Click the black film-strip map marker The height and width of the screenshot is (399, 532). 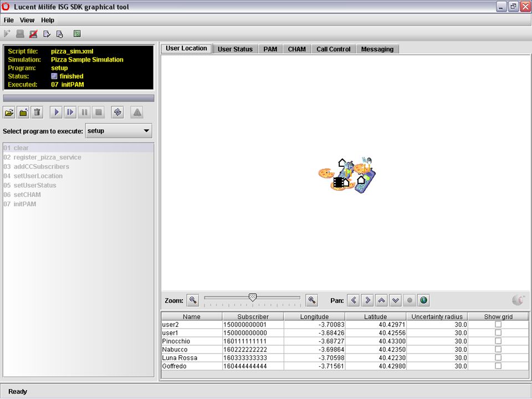[x=338, y=182]
